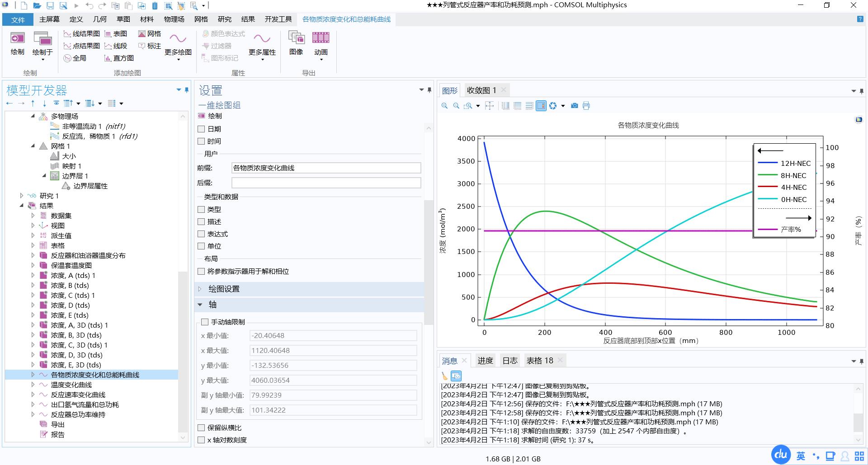Click the Baidu IME English (英) indicator
The height and width of the screenshot is (465, 868).
(801, 456)
